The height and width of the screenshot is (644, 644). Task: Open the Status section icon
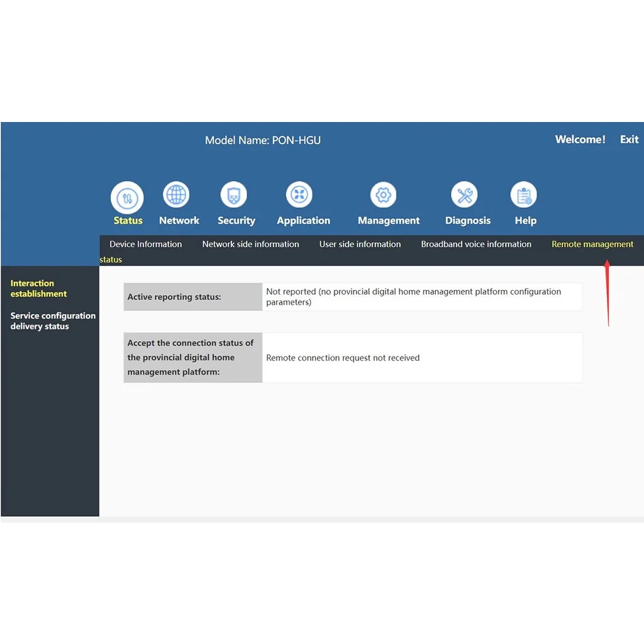pos(127,197)
